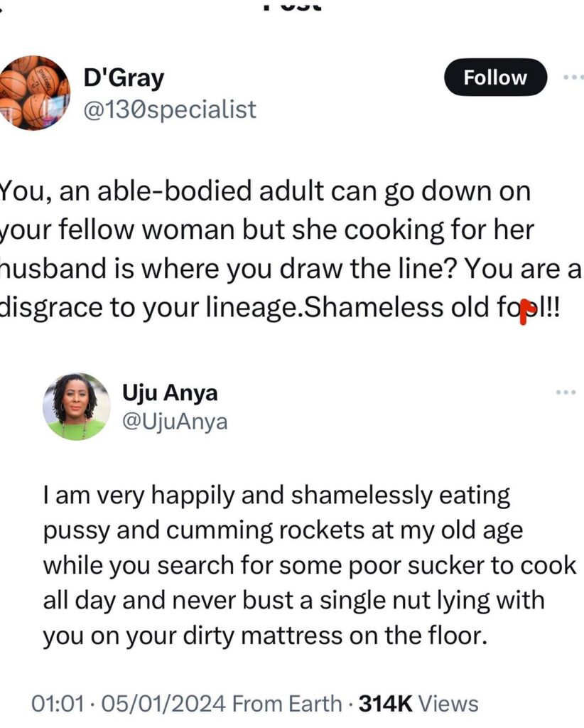Image resolution: width=584 pixels, height=728 pixels.
Task: Open more options on Uju Anya's quoted tweet
Action: (565, 392)
